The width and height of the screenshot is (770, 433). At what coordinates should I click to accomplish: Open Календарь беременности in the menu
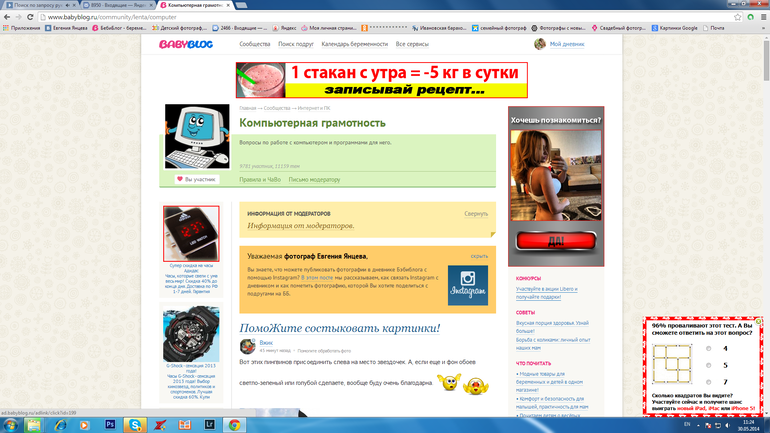click(x=355, y=44)
